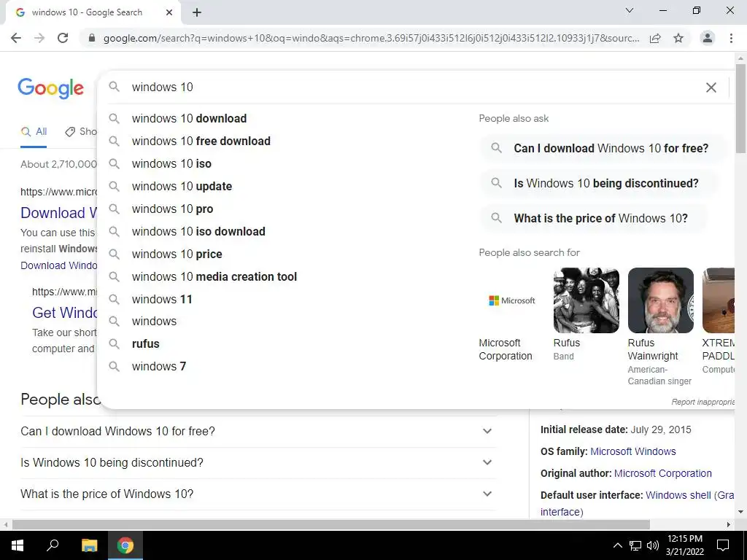Share this page from the address bar
This screenshot has height=560, width=747.
coord(655,38)
